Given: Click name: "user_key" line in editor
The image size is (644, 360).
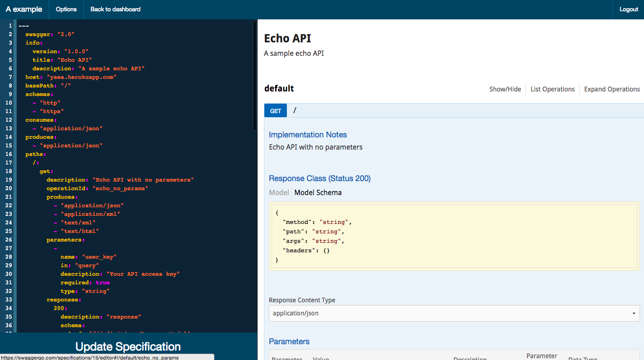Looking at the screenshot, I should (89, 257).
